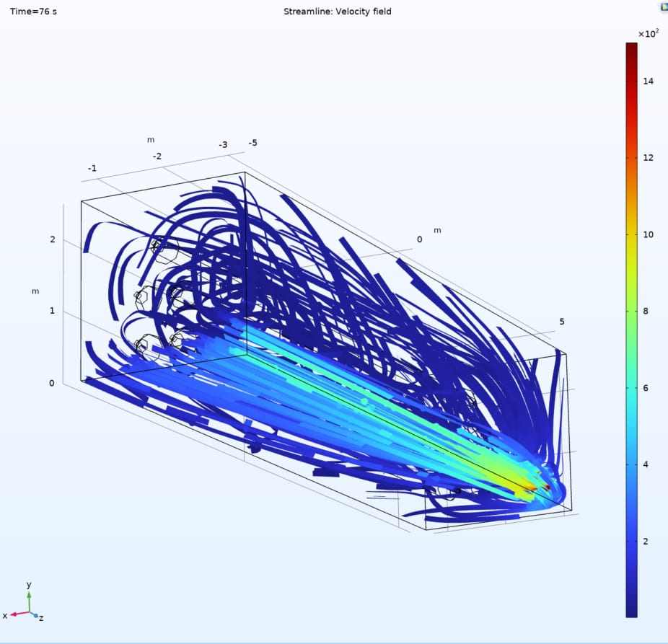Click the ×10² legend scale factor
The width and height of the screenshot is (668, 644).
click(649, 33)
